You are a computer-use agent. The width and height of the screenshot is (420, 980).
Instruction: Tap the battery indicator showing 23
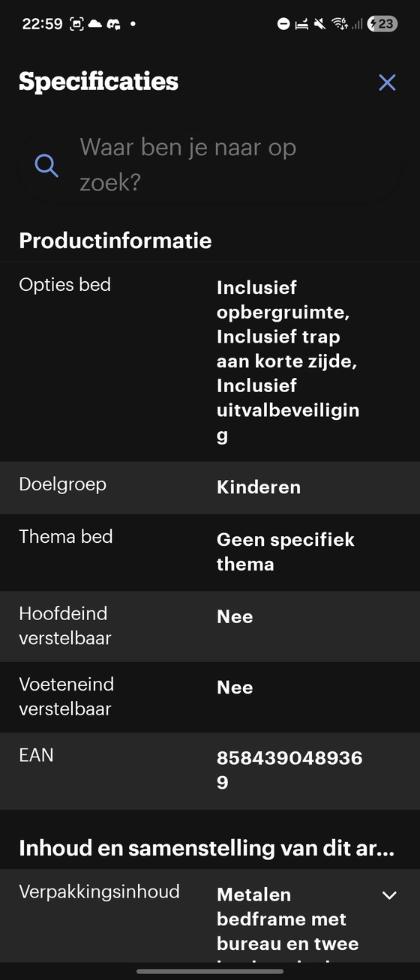[x=382, y=24]
